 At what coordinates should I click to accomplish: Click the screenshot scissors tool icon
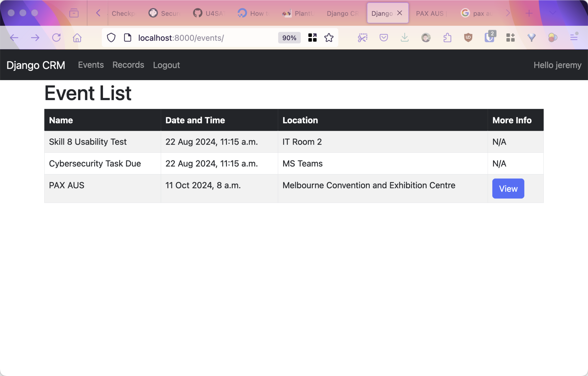pyautogui.click(x=362, y=38)
